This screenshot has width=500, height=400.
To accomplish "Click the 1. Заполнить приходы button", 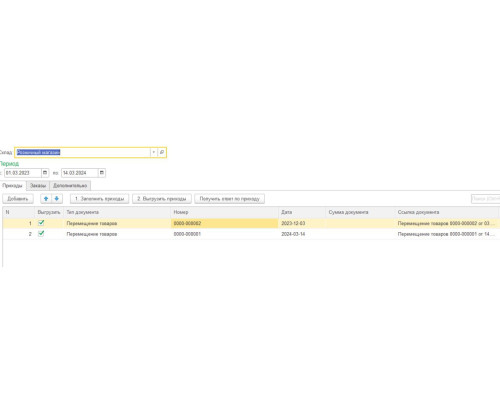I will [99, 199].
